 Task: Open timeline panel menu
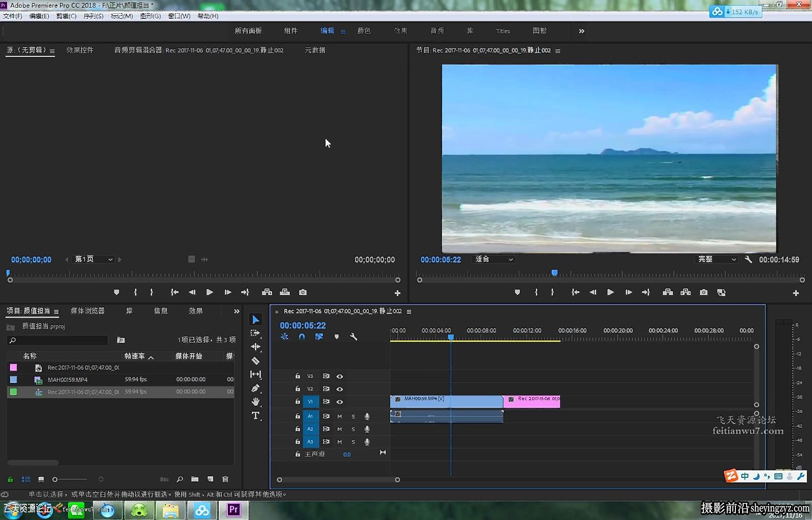(409, 311)
